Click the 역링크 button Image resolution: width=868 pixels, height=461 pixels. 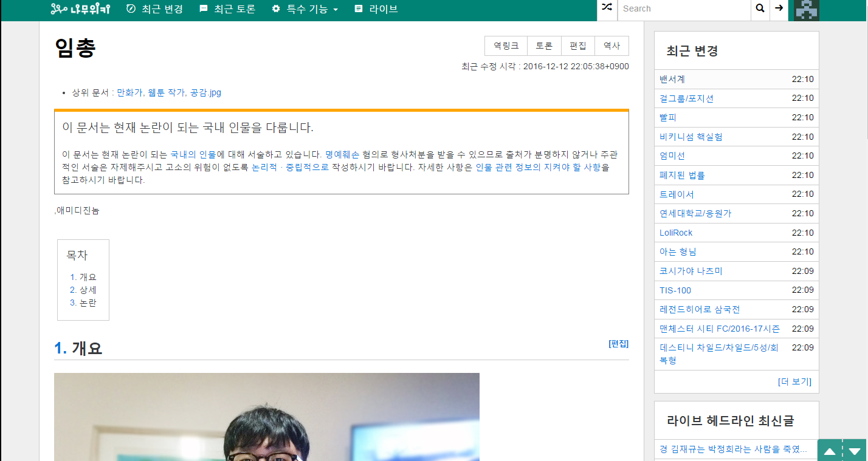click(x=506, y=46)
